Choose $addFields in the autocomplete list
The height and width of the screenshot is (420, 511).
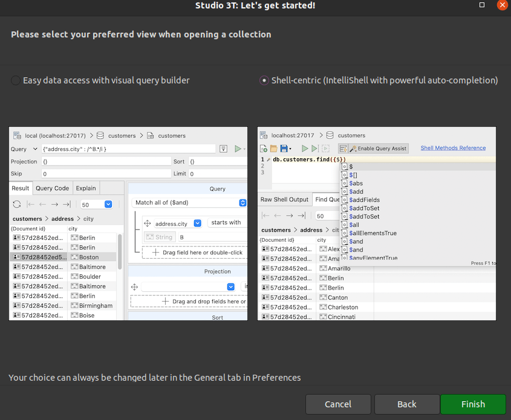tap(418, 200)
